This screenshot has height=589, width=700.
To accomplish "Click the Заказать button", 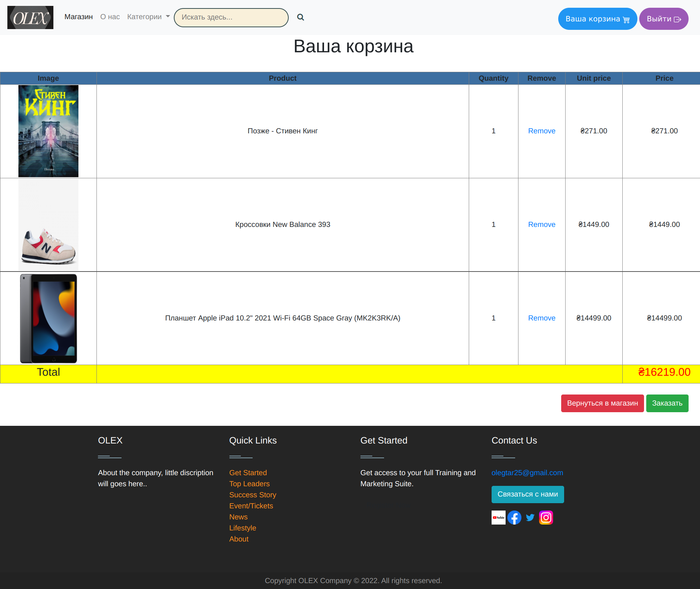I will pyautogui.click(x=667, y=403).
